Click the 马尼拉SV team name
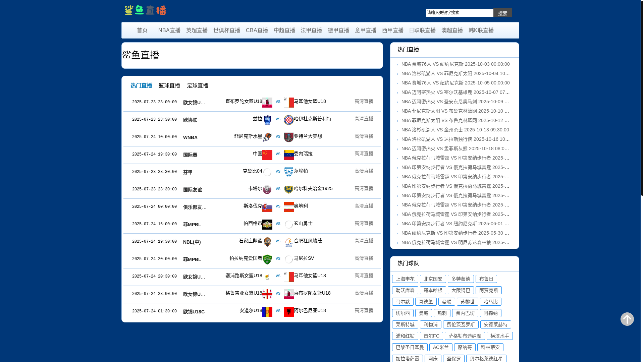 (x=304, y=258)
